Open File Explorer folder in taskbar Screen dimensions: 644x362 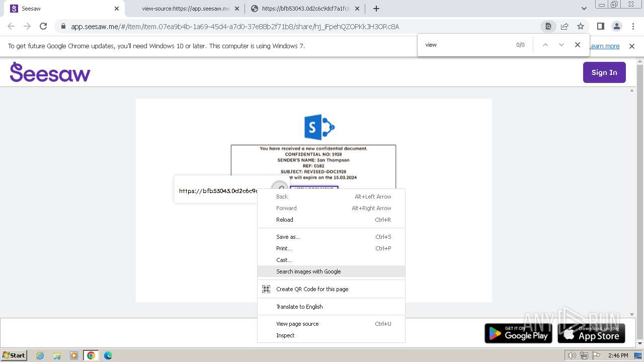click(x=57, y=355)
